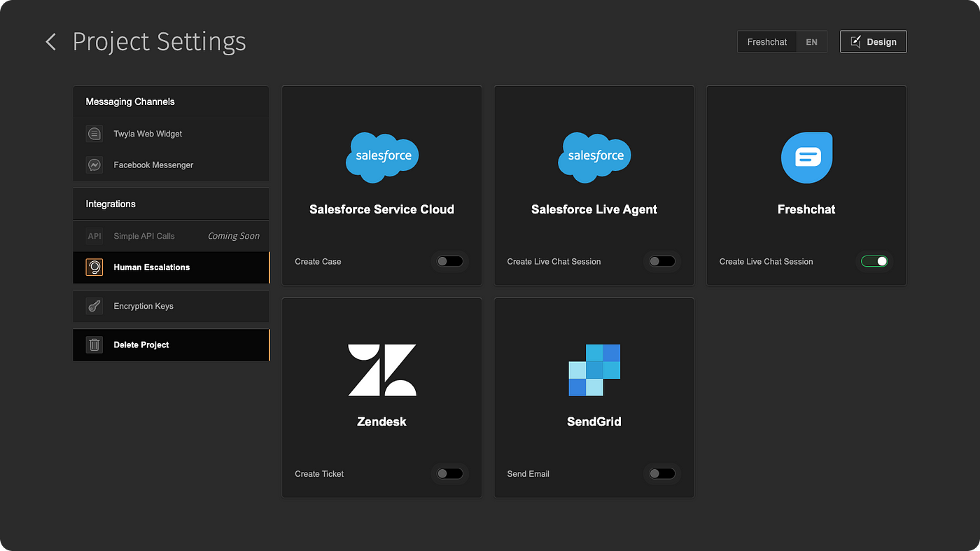The image size is (980, 551).
Task: Click the Design button
Action: coord(874,42)
